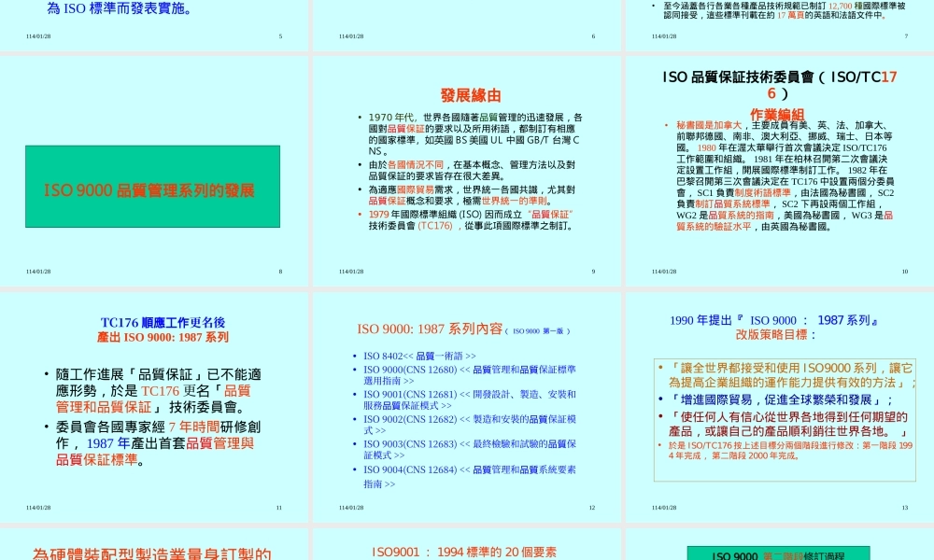Select the green "ISO 9000 品質管理系列的發展" title box
Screen dimensions: 934x560
tap(152, 187)
